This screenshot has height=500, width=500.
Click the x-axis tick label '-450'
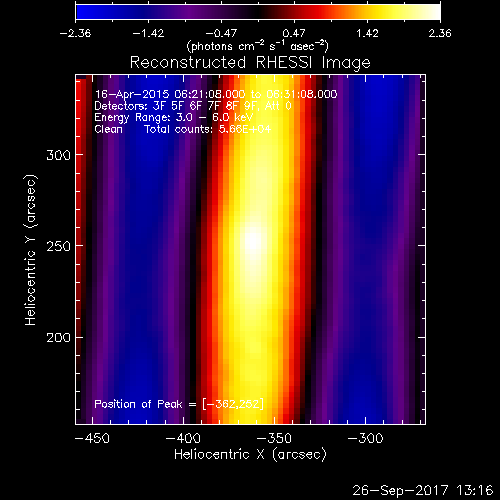point(92,438)
